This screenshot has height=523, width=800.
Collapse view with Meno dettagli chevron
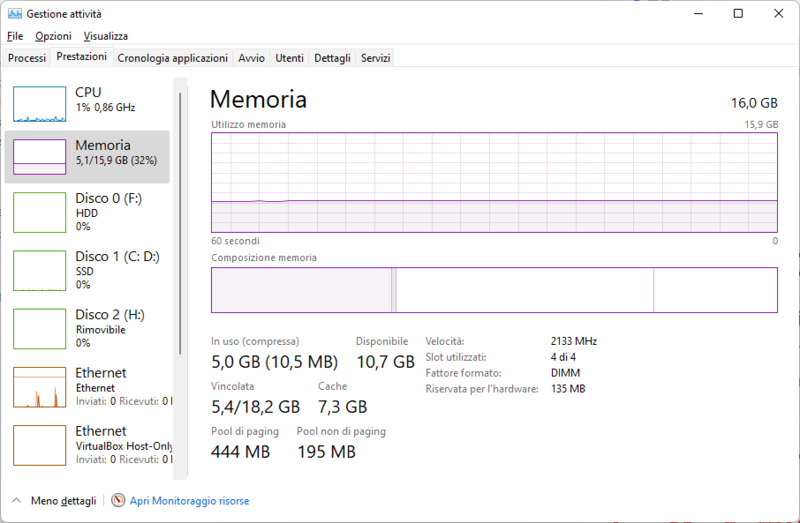(16, 500)
